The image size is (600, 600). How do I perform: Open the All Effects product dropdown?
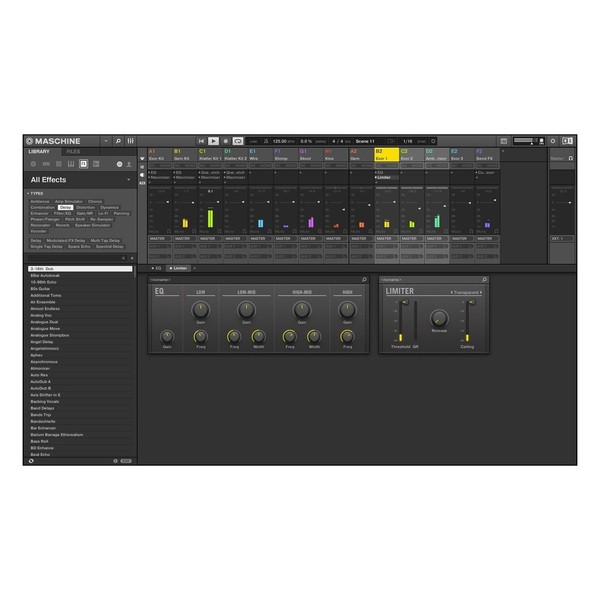pyautogui.click(x=129, y=180)
